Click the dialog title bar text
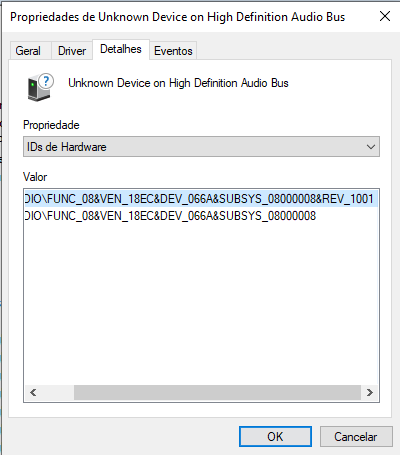Viewport: 400px width, 455px height. point(177,17)
